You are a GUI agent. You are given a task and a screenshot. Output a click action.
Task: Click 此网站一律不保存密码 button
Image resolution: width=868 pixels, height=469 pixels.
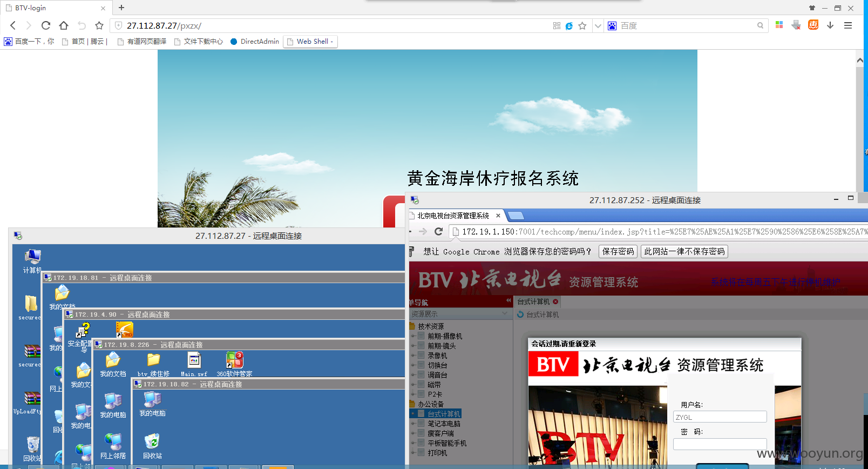684,251
